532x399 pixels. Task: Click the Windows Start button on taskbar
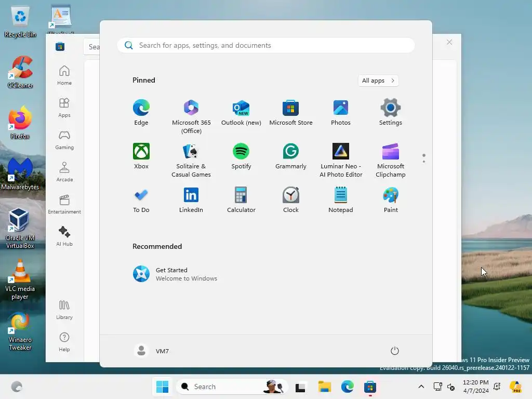tap(162, 387)
